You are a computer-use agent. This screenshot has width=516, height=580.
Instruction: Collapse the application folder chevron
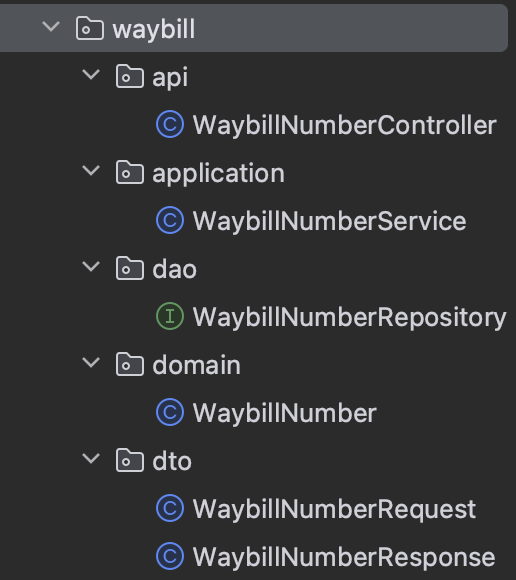(91, 171)
